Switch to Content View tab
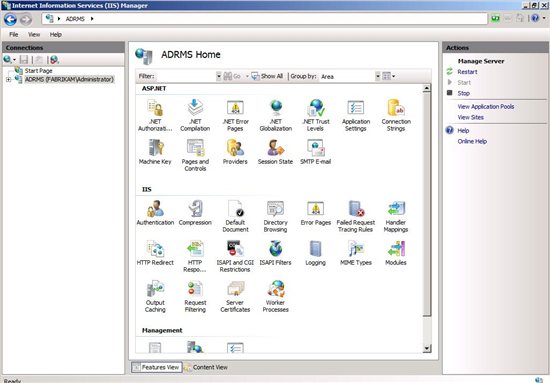The width and height of the screenshot is (550, 383). click(x=206, y=367)
